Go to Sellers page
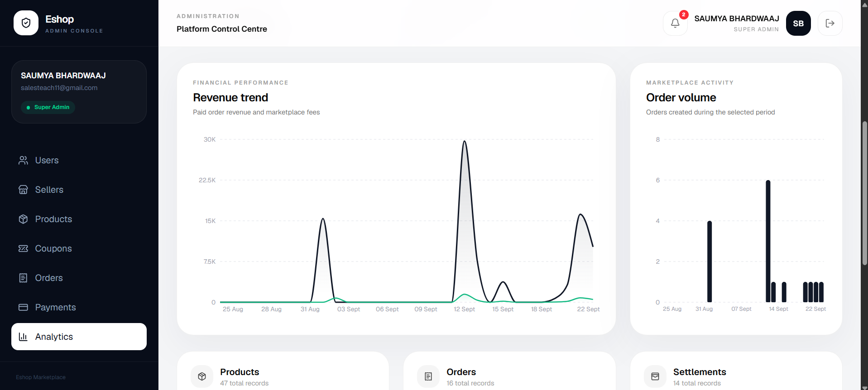868x390 pixels. (79, 190)
